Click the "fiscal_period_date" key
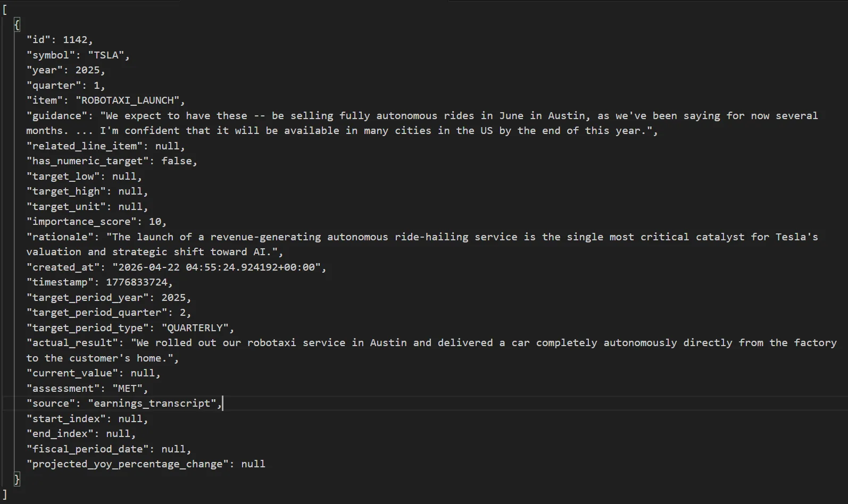The height and width of the screenshot is (504, 848). click(88, 449)
